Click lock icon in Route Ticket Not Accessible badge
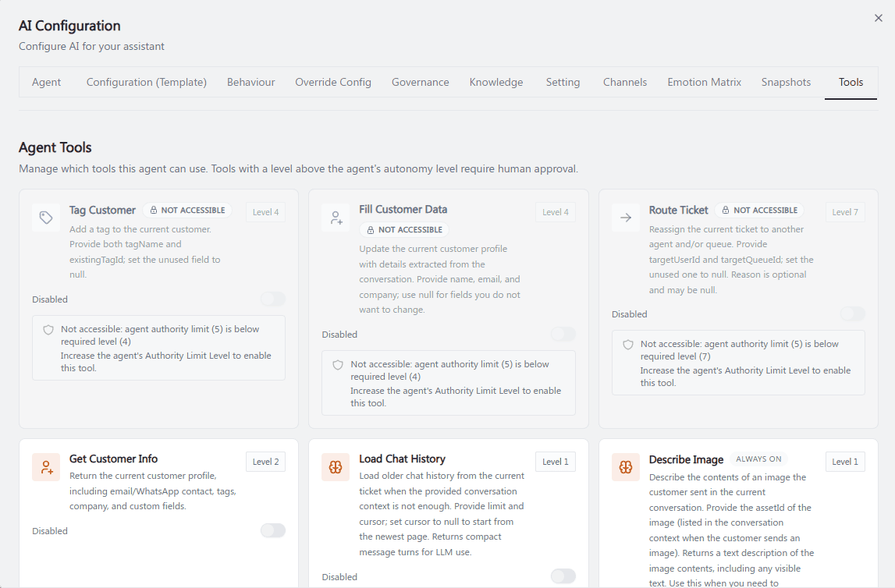 click(x=726, y=210)
